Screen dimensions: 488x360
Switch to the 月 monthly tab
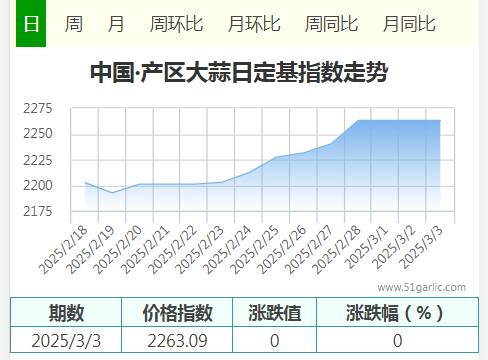[116, 24]
